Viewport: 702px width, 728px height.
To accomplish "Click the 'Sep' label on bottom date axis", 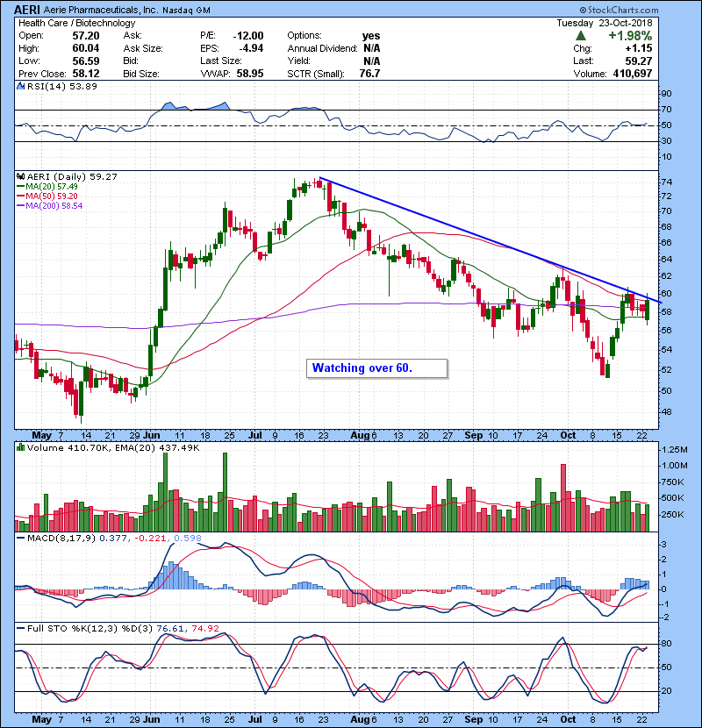I will coord(474,719).
